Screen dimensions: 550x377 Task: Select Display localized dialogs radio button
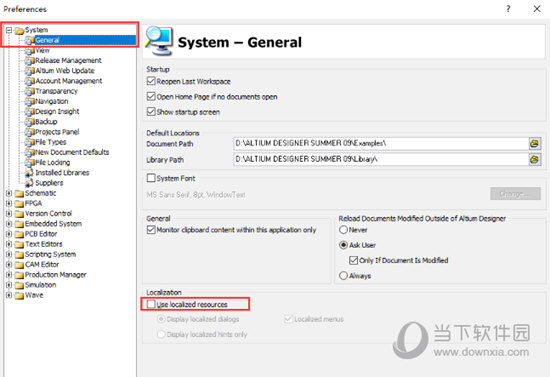(x=161, y=319)
